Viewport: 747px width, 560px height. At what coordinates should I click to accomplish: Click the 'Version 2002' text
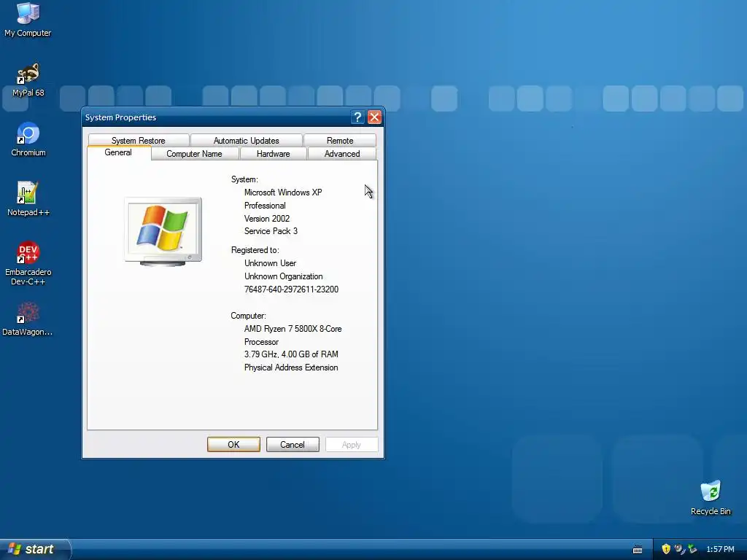[267, 219]
